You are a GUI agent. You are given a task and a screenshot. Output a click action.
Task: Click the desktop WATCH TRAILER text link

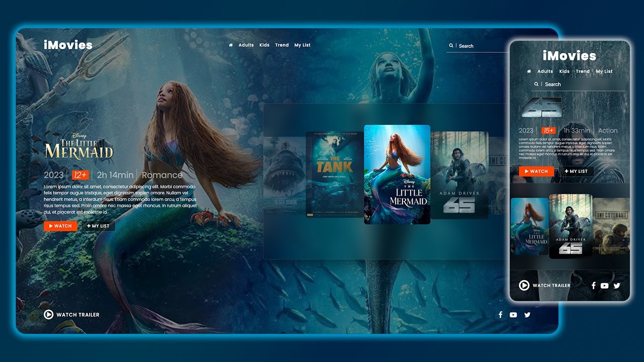(78, 315)
